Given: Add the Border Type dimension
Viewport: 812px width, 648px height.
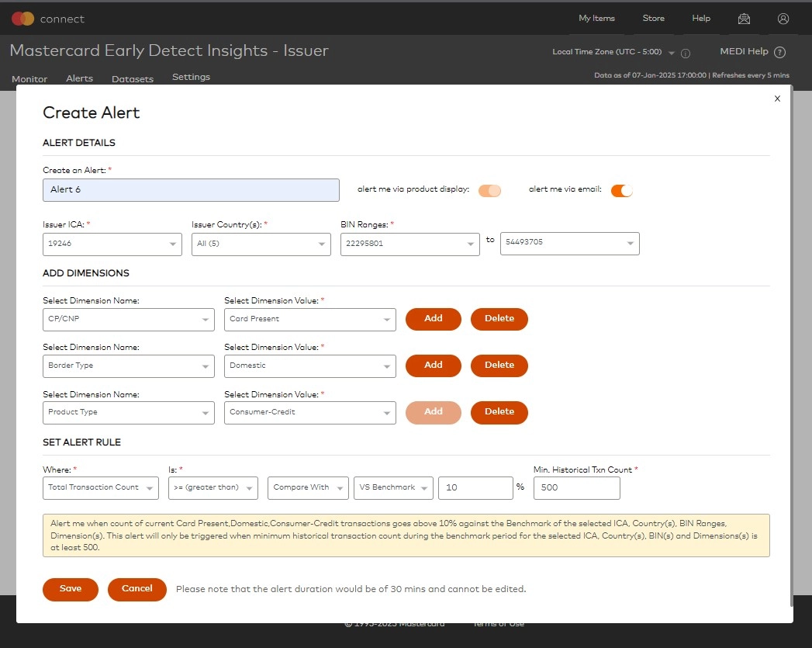Looking at the screenshot, I should 433,366.
